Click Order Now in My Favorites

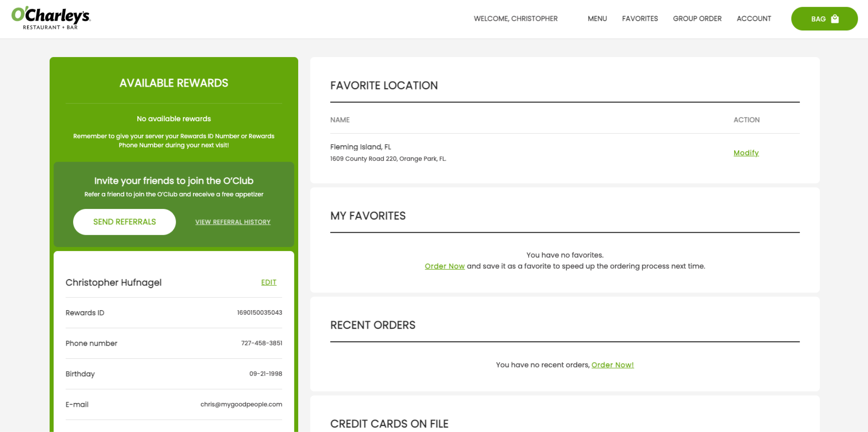click(444, 266)
